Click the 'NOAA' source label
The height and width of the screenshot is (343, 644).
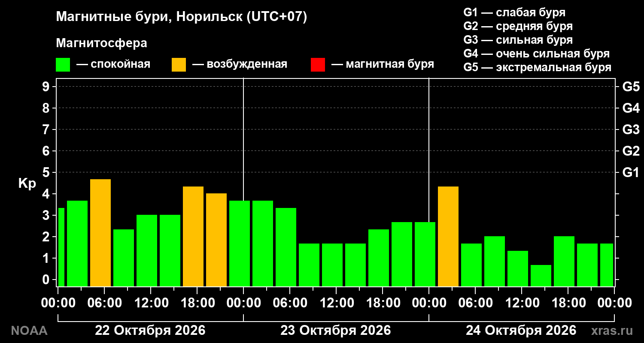(x=29, y=331)
